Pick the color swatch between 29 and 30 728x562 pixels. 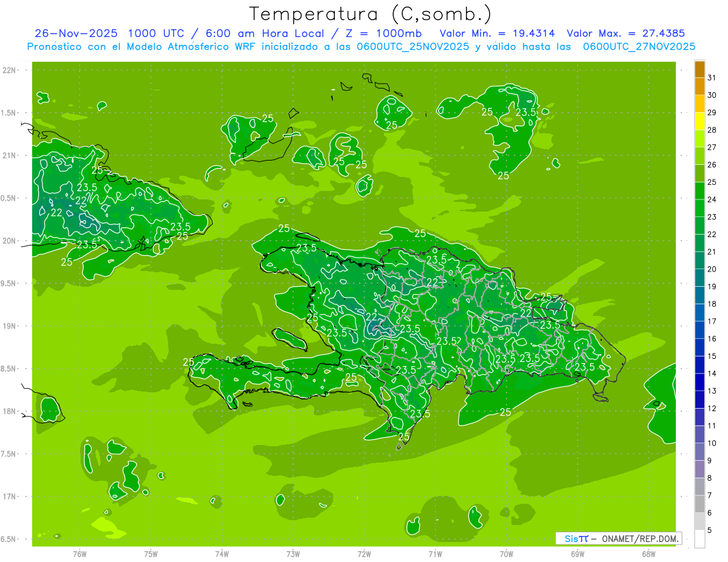tap(699, 104)
